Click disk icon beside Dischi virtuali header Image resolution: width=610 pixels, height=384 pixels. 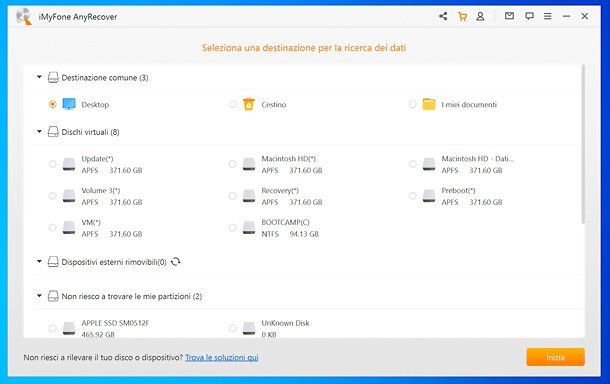pyautogui.click(x=53, y=132)
